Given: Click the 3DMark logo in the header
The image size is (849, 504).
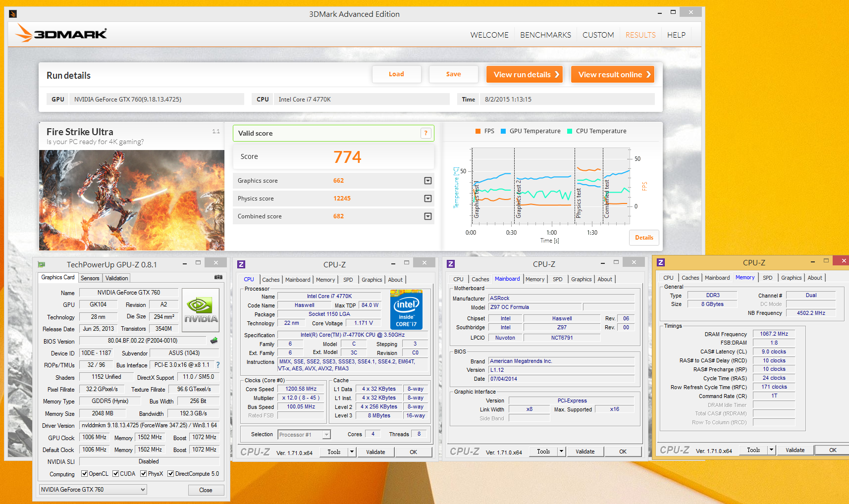Looking at the screenshot, I should [61, 33].
